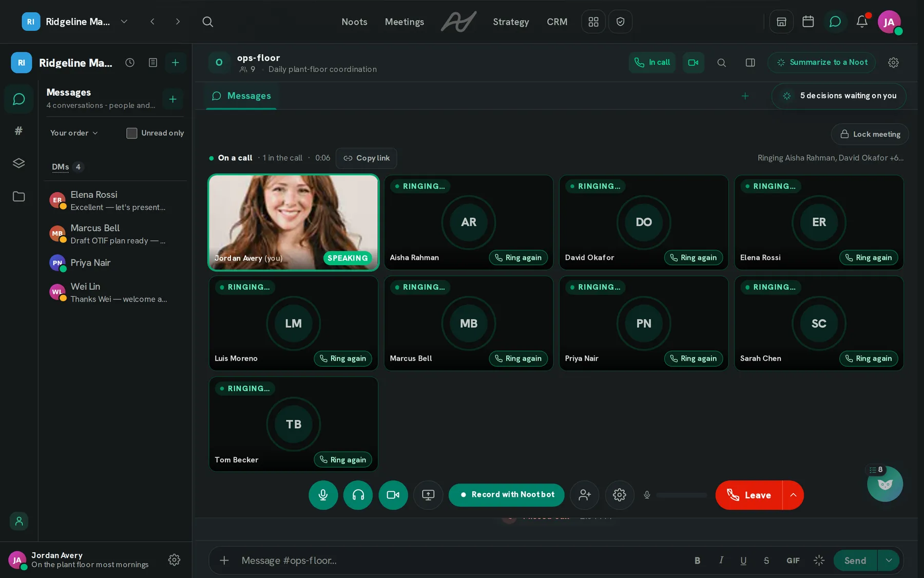The image size is (924, 578).
Task: Expand Your order sort dropdown
Action: (x=74, y=133)
